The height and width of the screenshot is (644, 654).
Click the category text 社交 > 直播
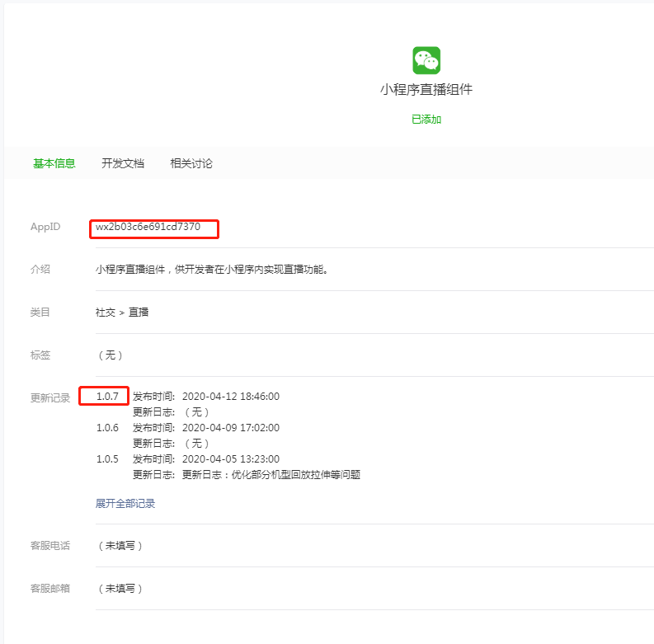click(x=122, y=313)
